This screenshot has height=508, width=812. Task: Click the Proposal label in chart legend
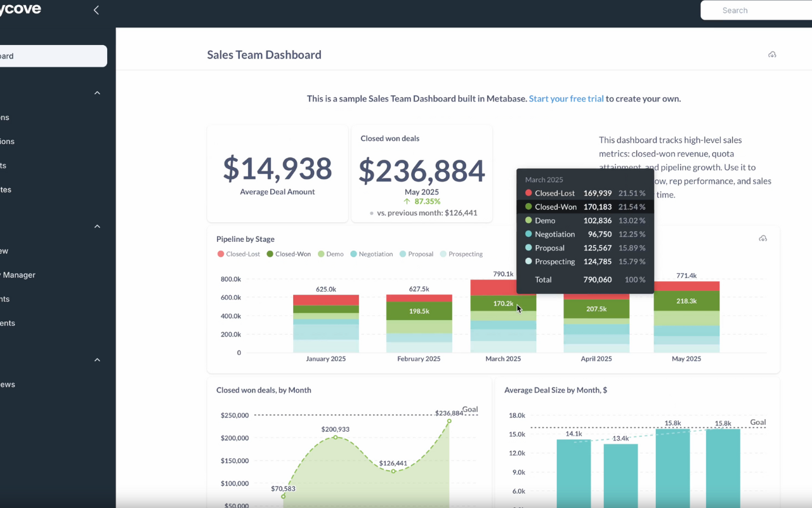(421, 254)
